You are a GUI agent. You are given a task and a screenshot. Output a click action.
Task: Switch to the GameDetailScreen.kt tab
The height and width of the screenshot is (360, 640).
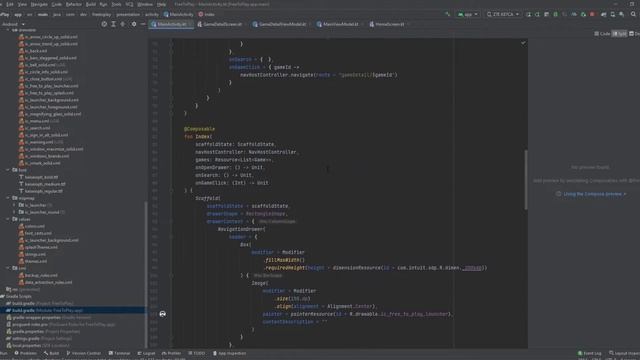[220, 24]
